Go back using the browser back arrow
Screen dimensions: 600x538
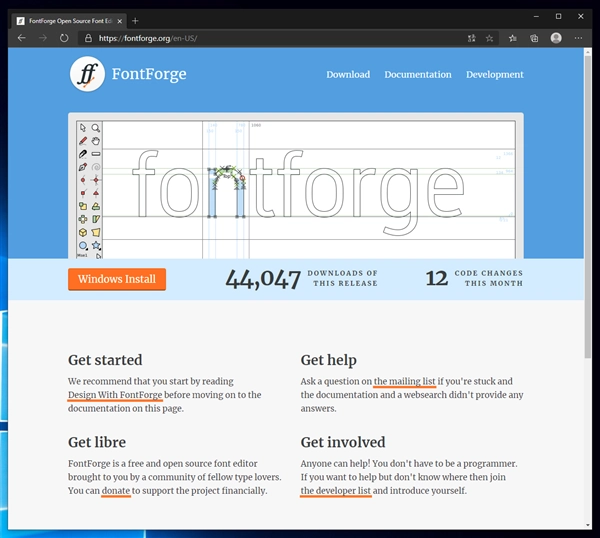point(21,38)
